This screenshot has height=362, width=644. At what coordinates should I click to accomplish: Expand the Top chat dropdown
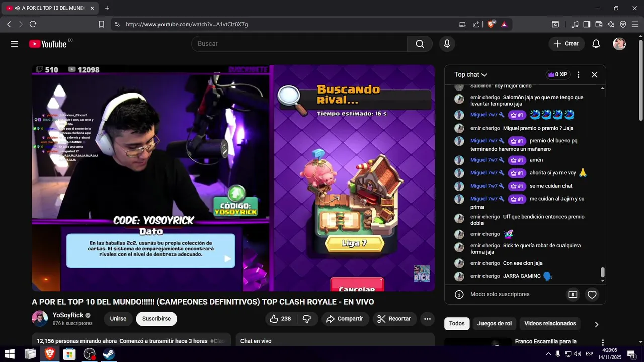coord(471,74)
